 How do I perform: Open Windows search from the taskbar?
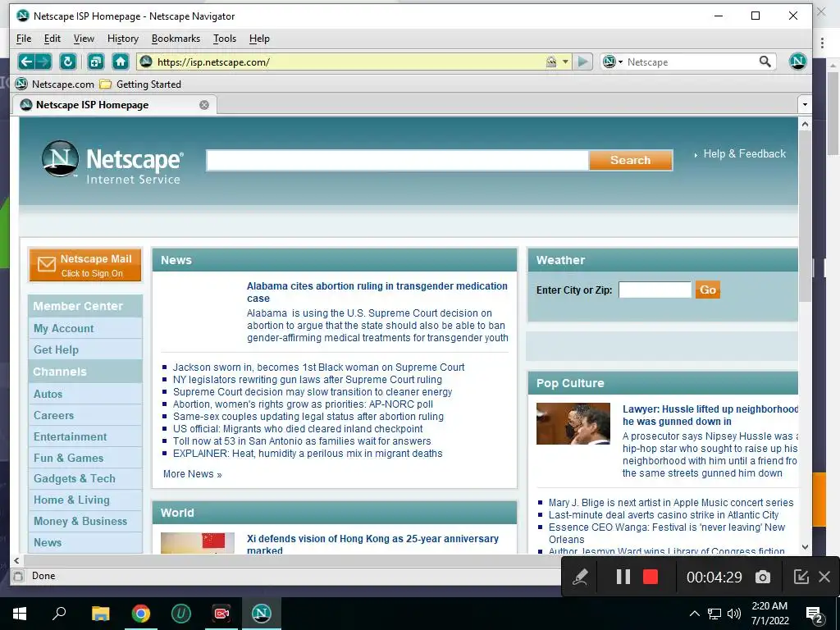[59, 614]
